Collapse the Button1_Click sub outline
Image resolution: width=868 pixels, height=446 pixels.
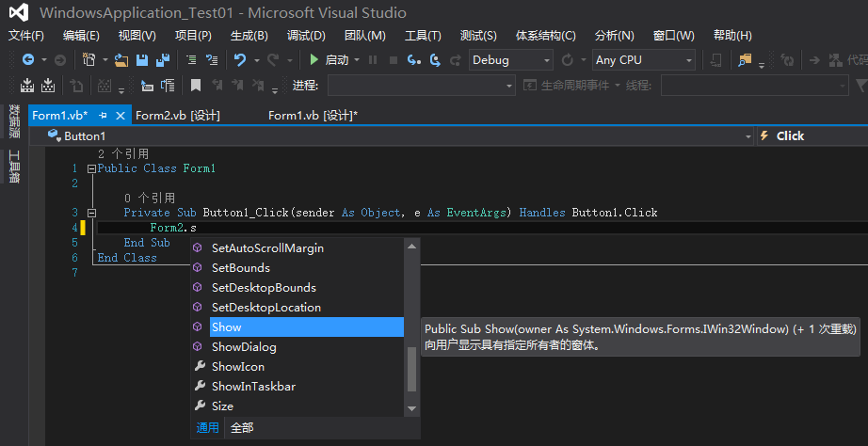(92, 213)
